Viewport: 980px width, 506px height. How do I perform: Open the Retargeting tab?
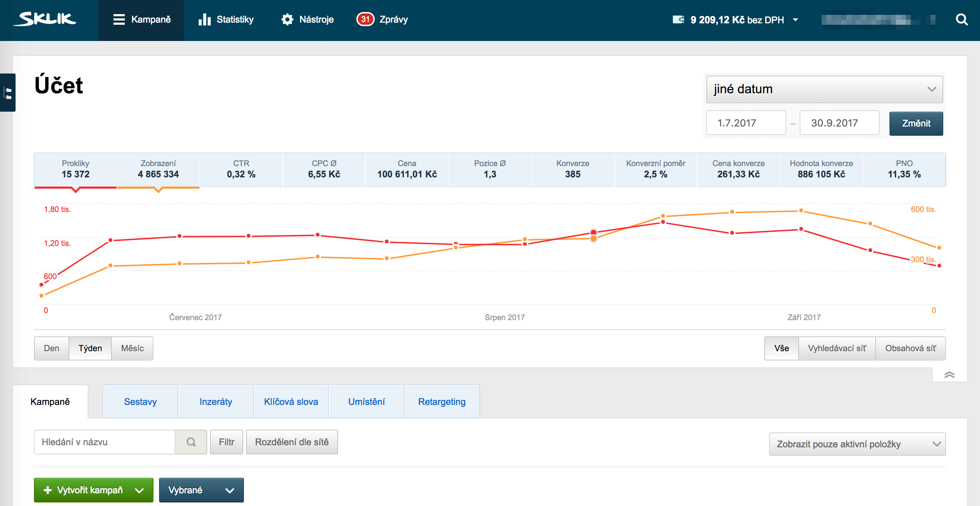click(x=441, y=402)
